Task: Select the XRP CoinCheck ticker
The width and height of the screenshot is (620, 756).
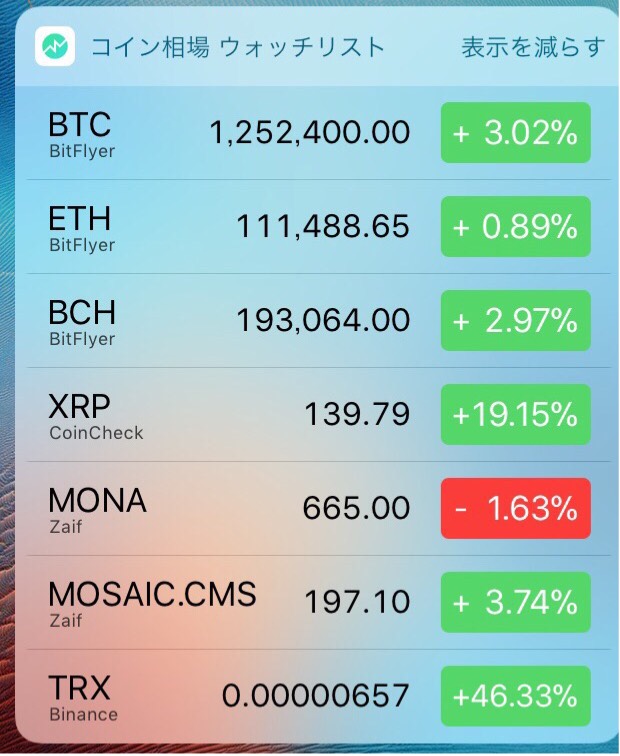Action: coord(96,417)
